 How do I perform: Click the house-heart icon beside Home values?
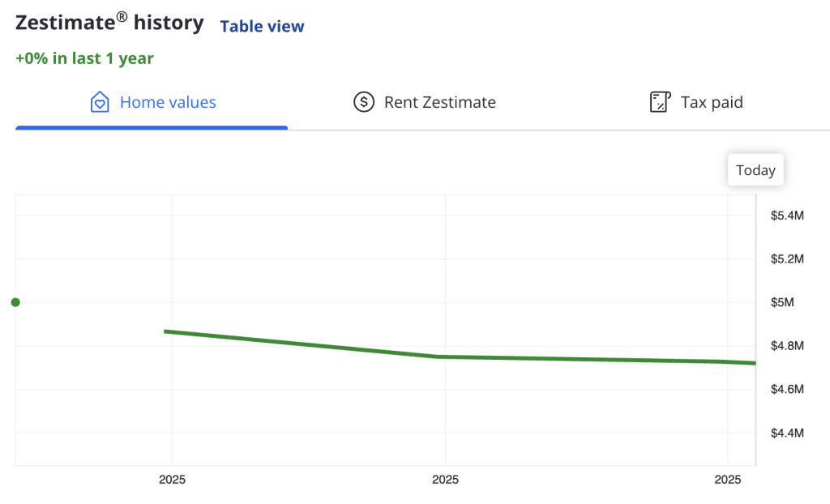pos(99,102)
